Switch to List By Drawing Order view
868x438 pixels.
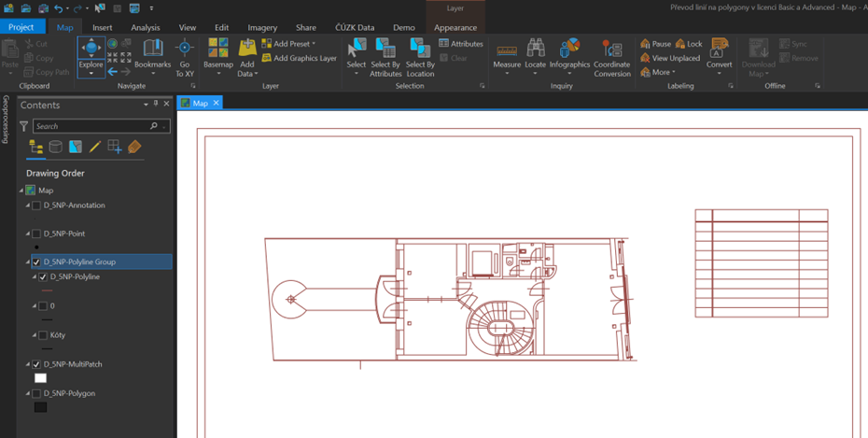(36, 147)
